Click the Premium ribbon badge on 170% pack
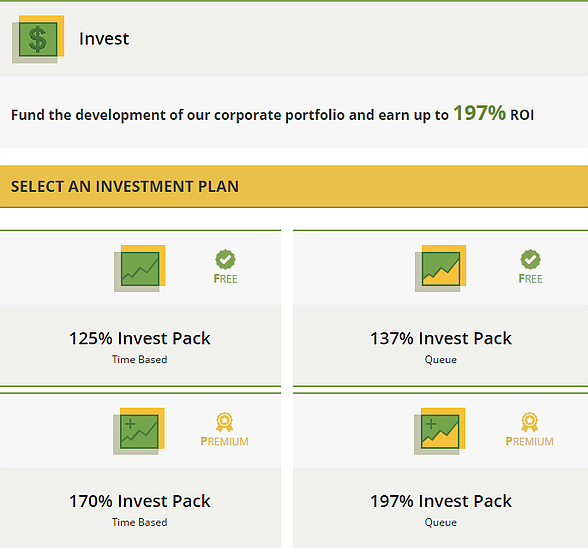This screenshot has height=548, width=588. pyautogui.click(x=224, y=422)
